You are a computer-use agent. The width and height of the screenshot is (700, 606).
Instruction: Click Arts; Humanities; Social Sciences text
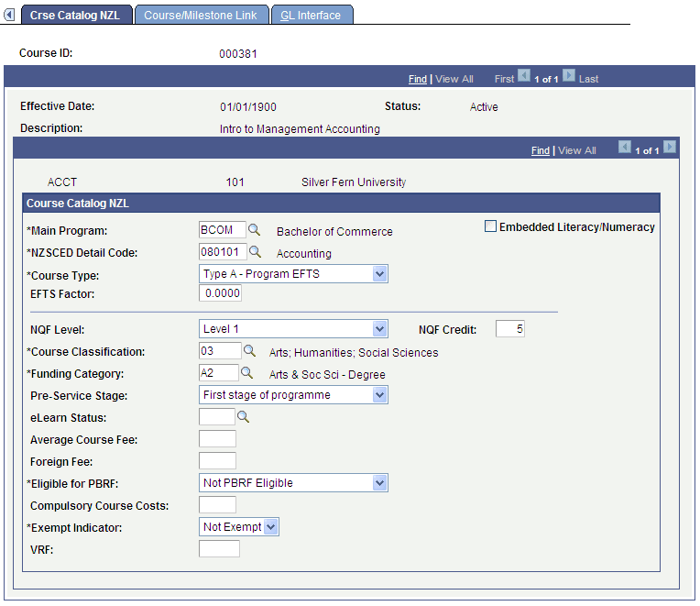point(354,353)
